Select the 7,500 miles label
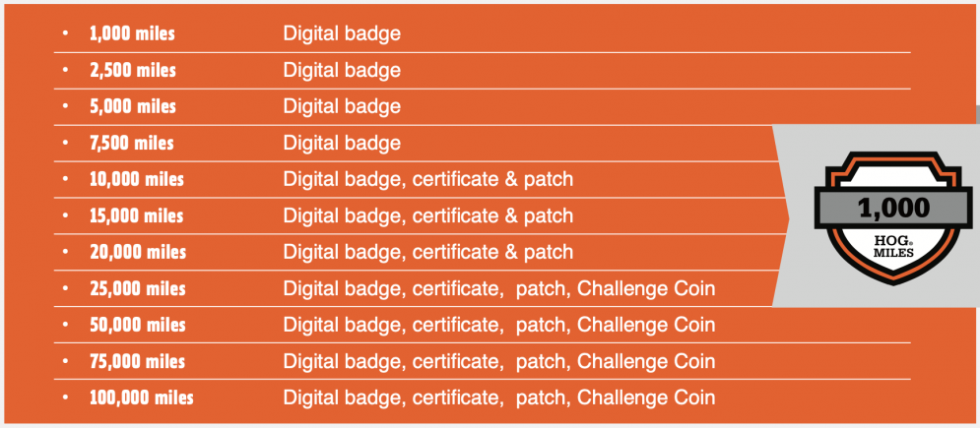 tap(132, 143)
